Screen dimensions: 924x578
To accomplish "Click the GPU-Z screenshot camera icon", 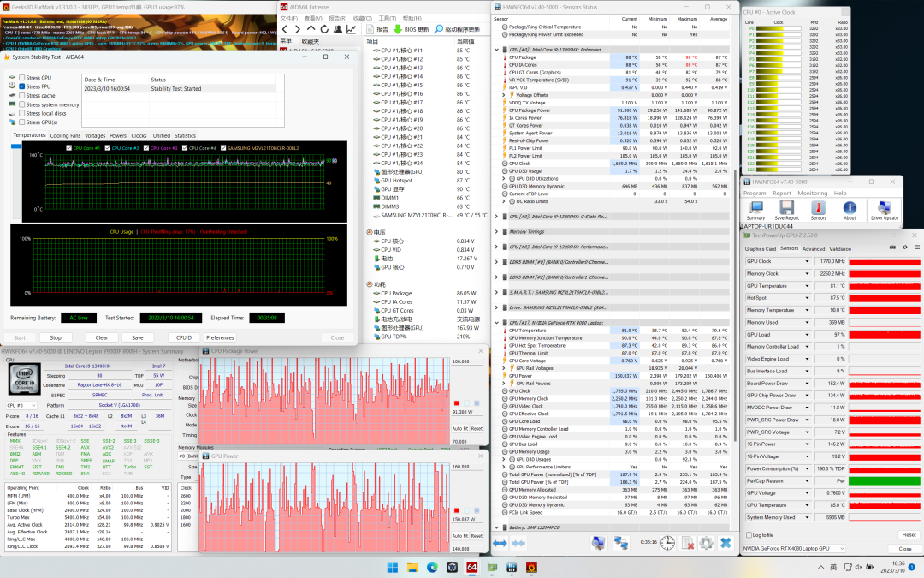I will [892, 247].
